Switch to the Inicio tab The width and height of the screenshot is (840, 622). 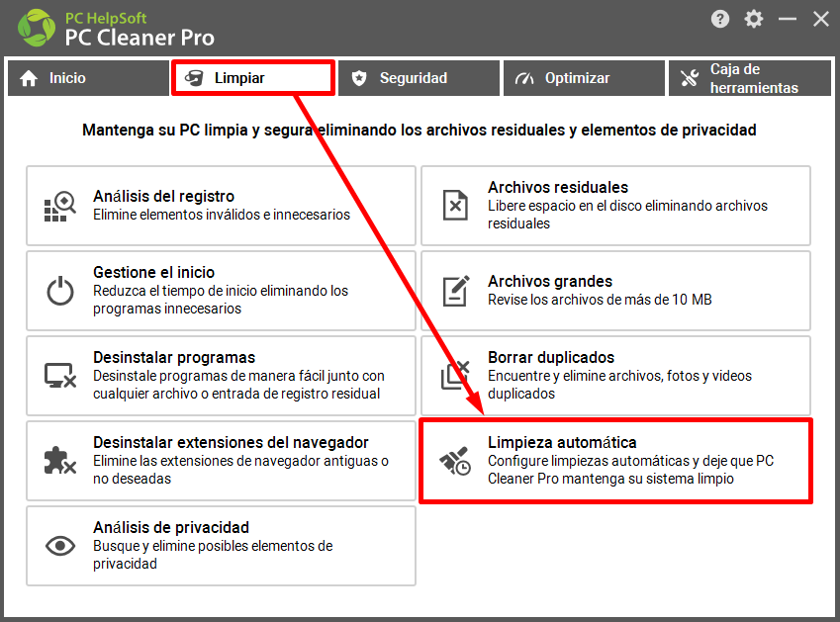pos(88,78)
